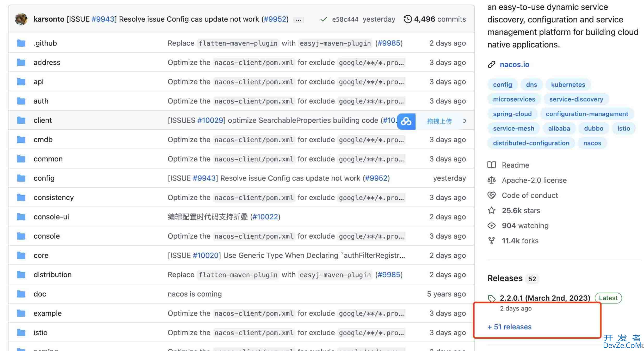Open the 'nacos is coming' commit message
Image resolution: width=644 pixels, height=351 pixels.
[x=195, y=294]
